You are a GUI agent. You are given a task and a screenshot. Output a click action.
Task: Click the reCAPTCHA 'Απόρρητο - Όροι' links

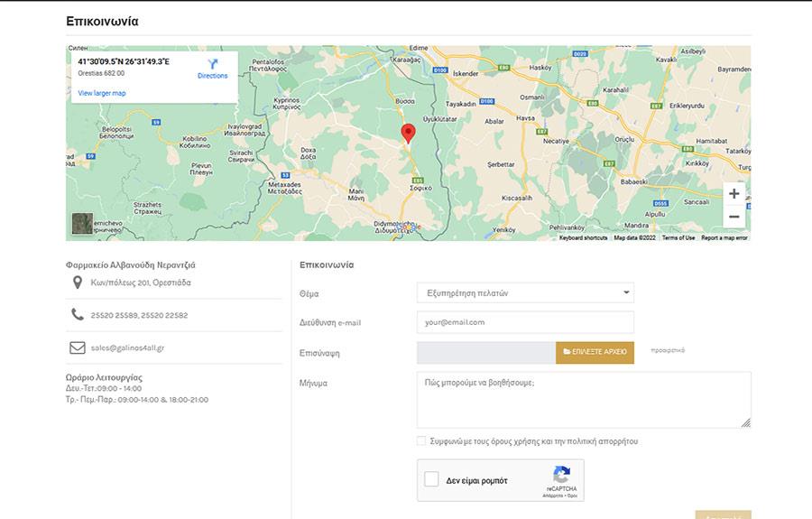(x=559, y=496)
